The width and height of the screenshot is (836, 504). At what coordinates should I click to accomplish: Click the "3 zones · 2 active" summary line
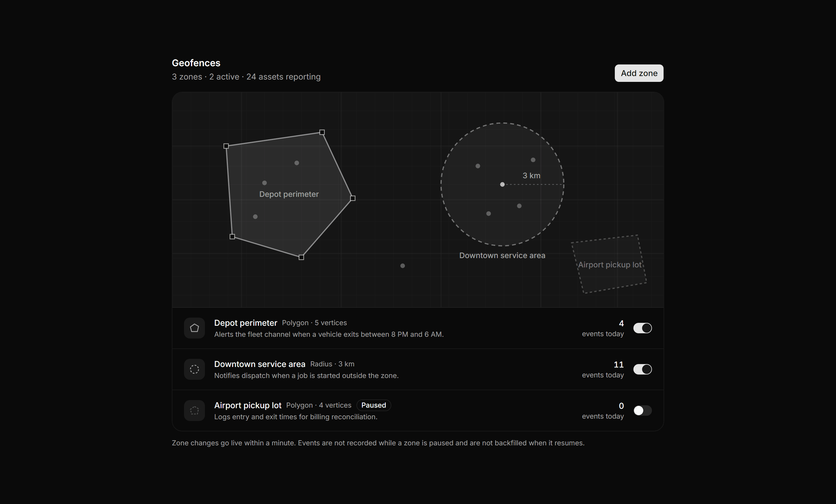246,77
